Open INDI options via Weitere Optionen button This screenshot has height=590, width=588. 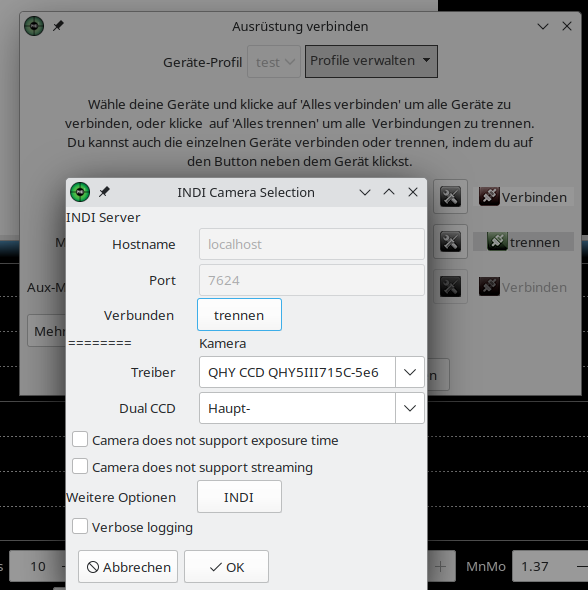[x=239, y=497]
